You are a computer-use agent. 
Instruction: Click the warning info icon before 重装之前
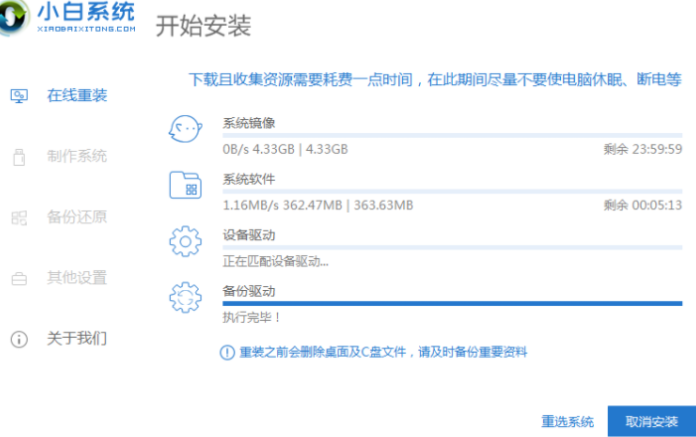pos(228,352)
